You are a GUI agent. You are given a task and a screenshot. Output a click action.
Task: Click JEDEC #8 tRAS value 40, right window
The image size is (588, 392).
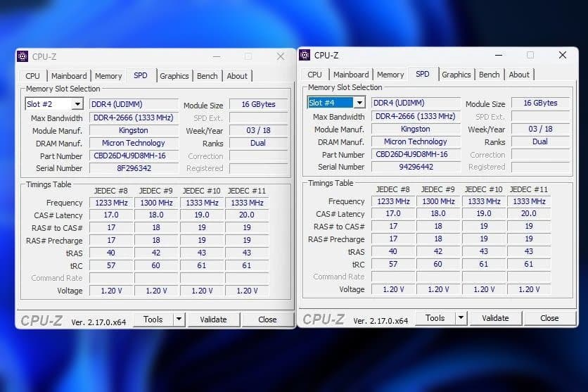click(x=393, y=251)
